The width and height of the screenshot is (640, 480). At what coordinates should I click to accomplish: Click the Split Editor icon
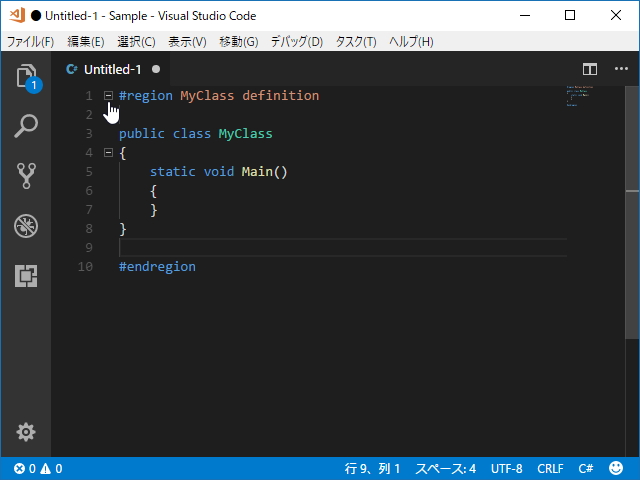(x=590, y=69)
